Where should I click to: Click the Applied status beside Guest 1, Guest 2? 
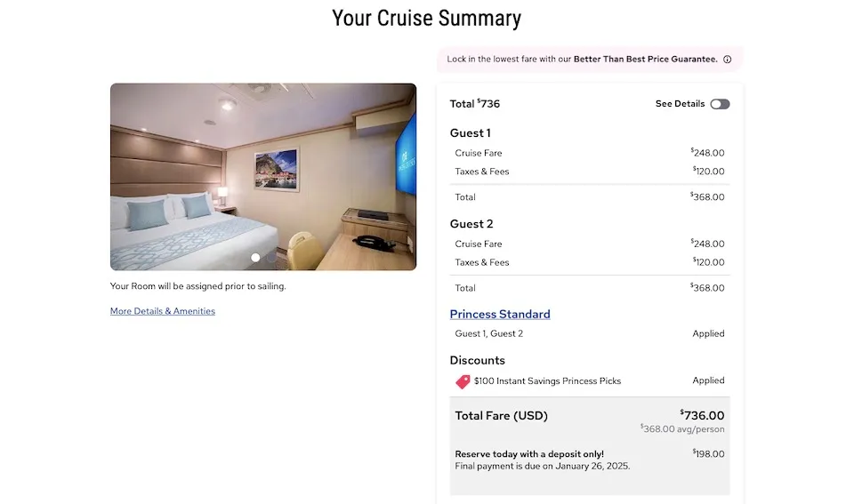point(708,334)
